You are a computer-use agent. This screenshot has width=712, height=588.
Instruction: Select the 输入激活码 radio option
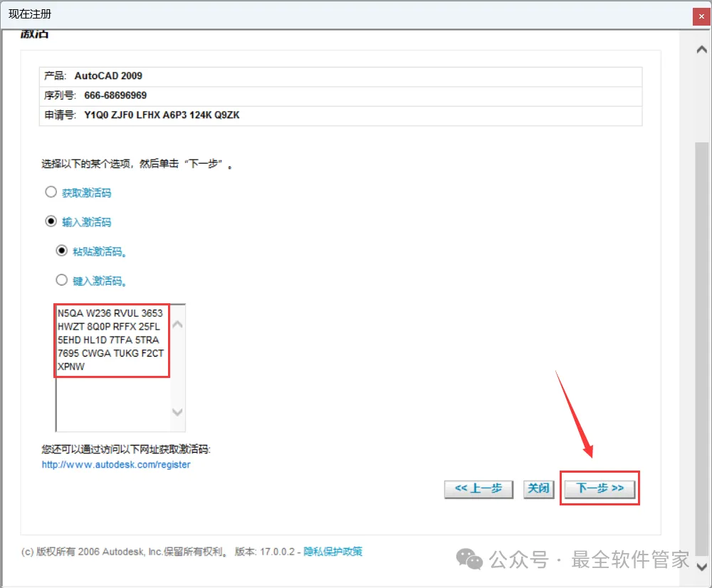click(51, 221)
